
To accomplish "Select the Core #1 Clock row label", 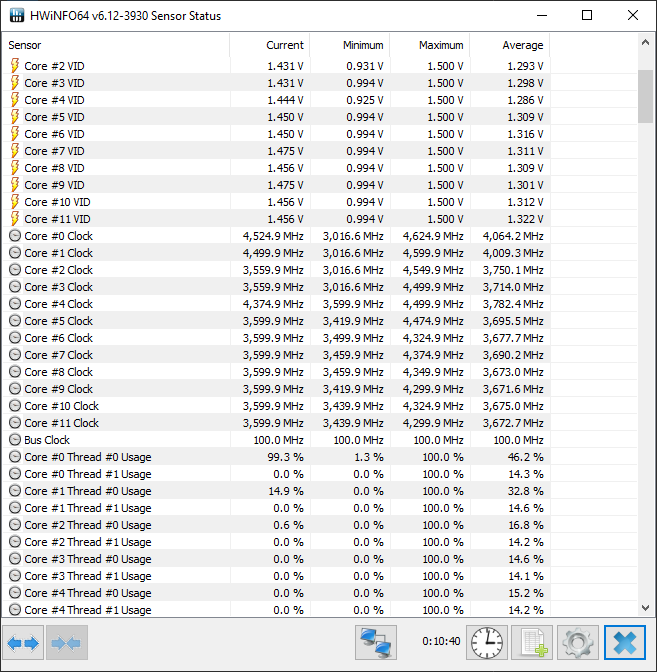I will click(x=59, y=253).
